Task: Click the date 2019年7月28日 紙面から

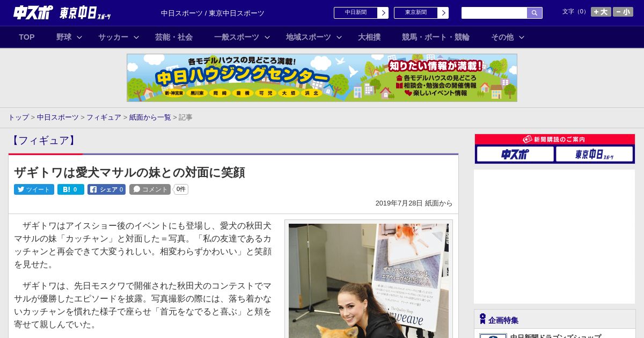Action: click(x=414, y=203)
